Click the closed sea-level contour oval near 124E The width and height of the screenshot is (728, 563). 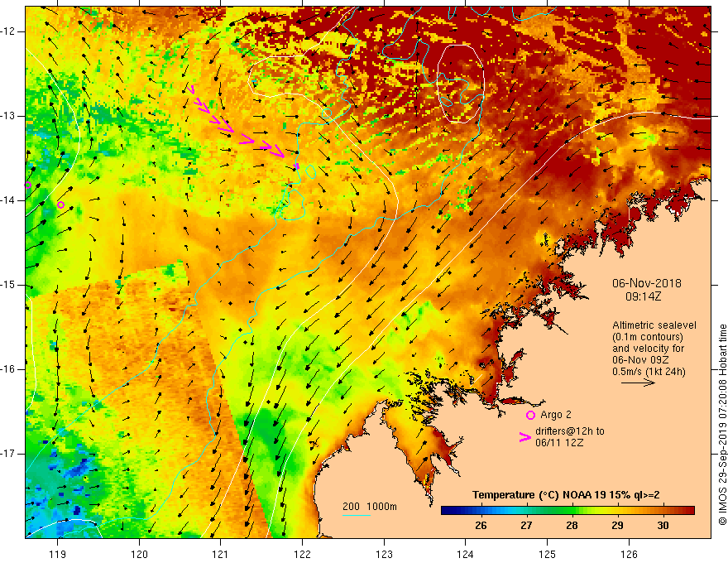pyautogui.click(x=461, y=84)
